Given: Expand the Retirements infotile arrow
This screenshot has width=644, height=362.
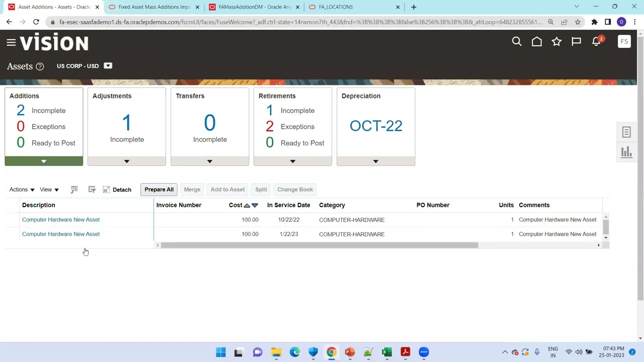Looking at the screenshot, I should coord(293,161).
